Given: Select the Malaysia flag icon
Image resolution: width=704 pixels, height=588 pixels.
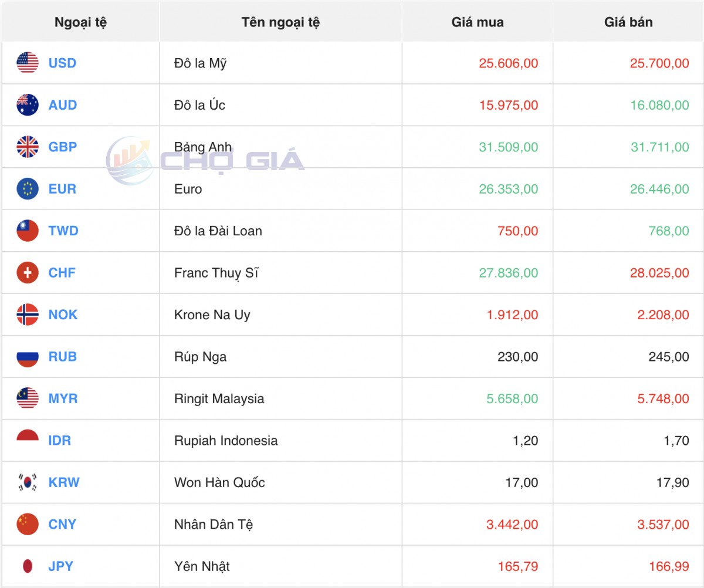Looking at the screenshot, I should (28, 398).
